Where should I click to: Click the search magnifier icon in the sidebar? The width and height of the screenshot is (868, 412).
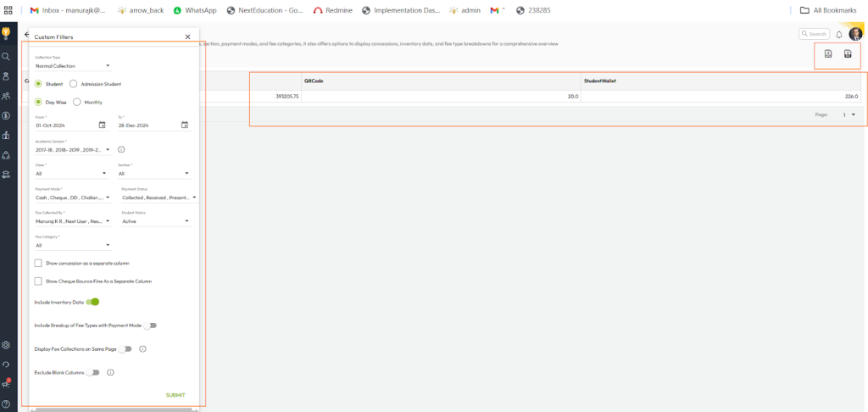6,56
